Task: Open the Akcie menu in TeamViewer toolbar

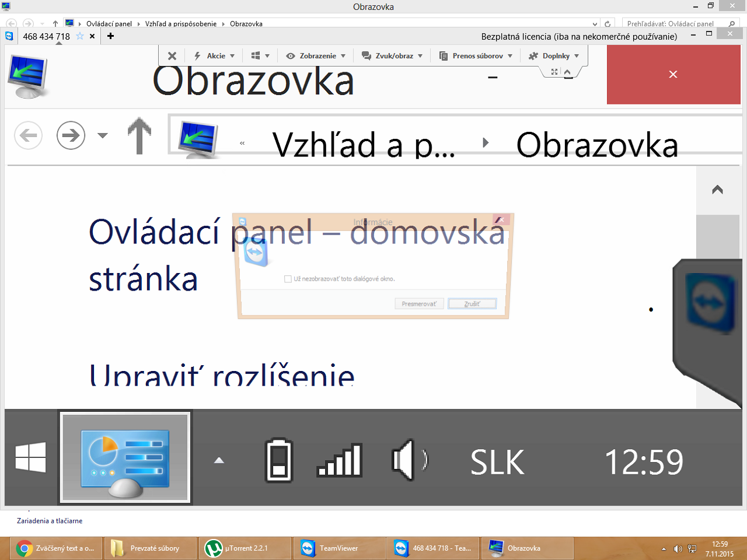Action: pos(214,56)
